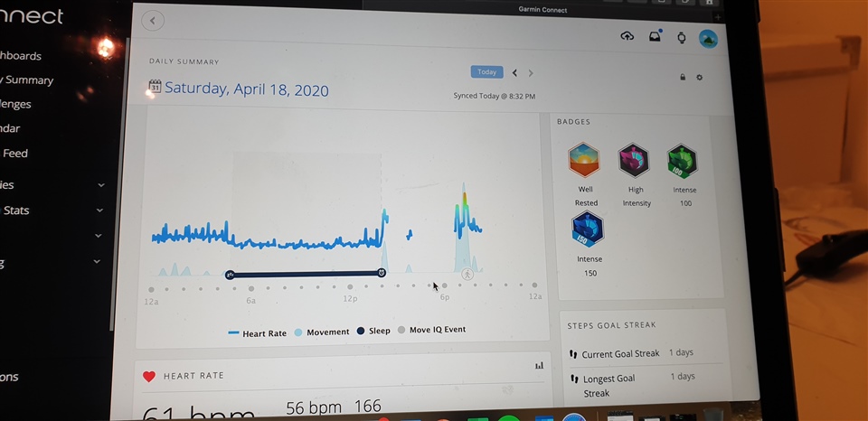Viewport: 868px width, 421px height.
Task: Click the walking Move IQ event icon
Action: 467,274
